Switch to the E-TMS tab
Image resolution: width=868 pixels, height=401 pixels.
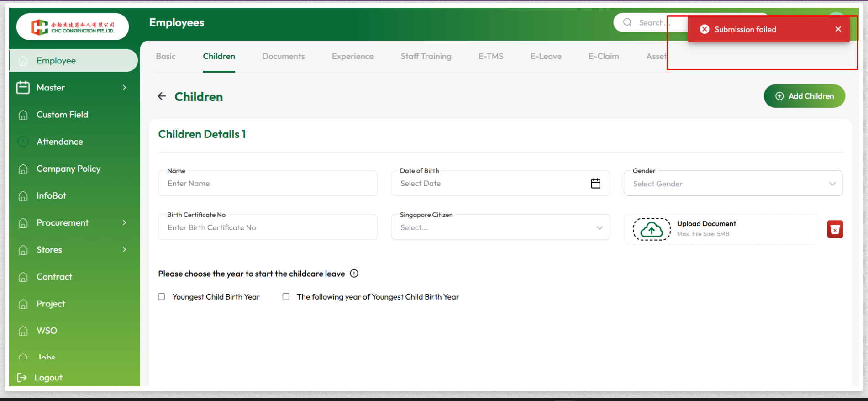[x=491, y=56]
